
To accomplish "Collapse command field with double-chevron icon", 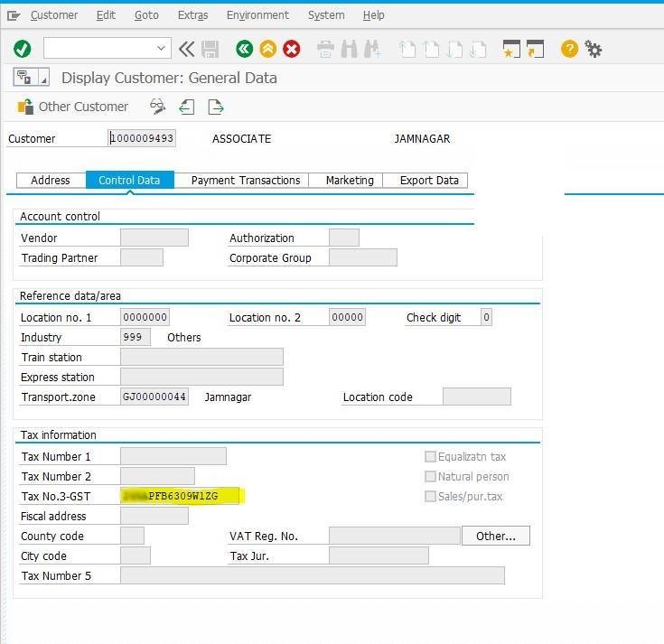I will click(186, 49).
